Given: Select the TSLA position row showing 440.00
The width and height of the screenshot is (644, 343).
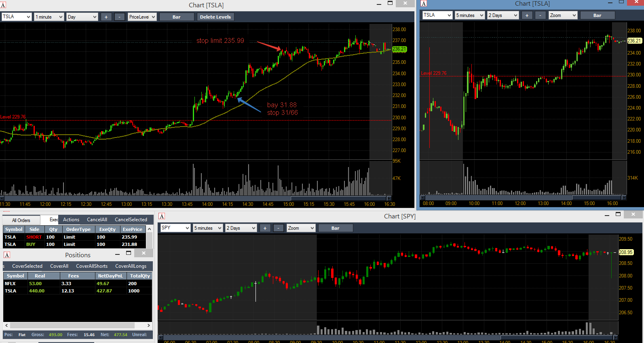Looking at the screenshot, I should coord(78,291).
